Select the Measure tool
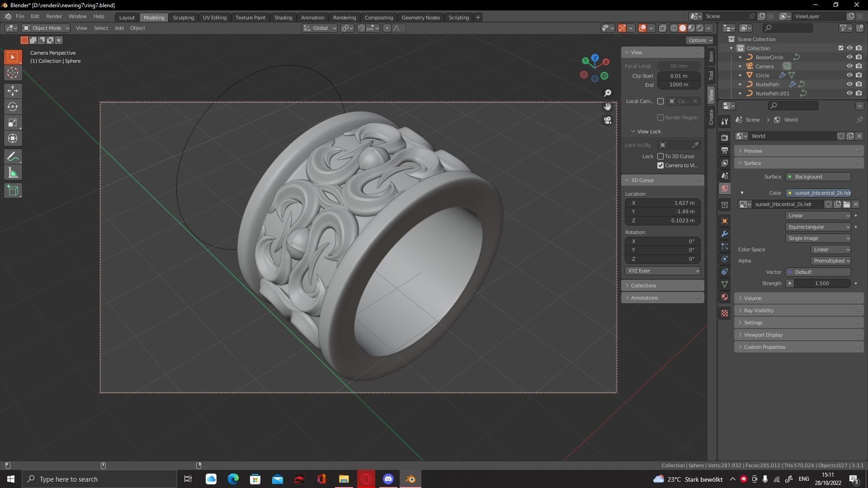 [x=13, y=173]
